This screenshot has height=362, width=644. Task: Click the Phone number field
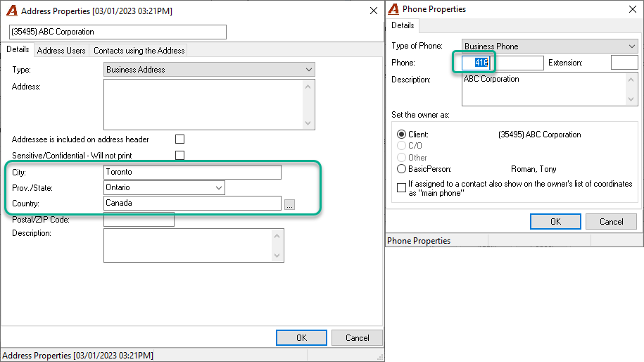[503, 63]
